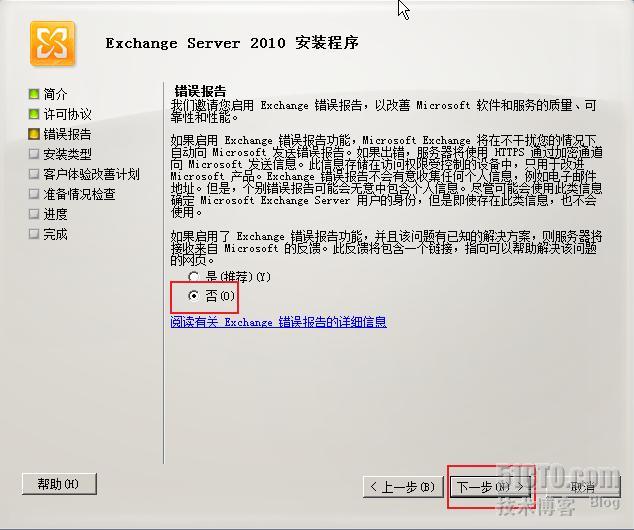Click the grey step icon beside 准备情况检查
The image size is (634, 530).
coord(34,194)
